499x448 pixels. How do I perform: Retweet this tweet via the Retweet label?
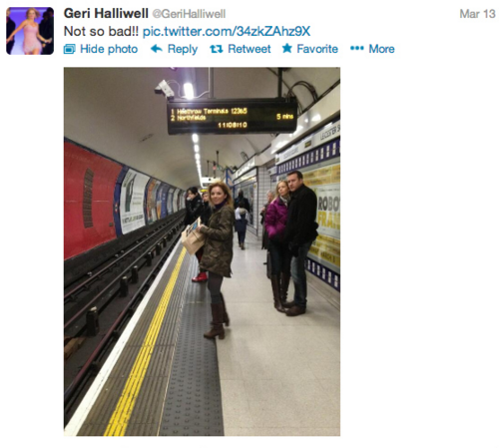point(249,49)
